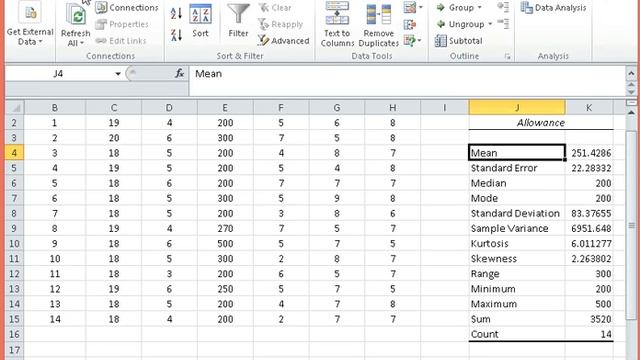Expand the Ungroup dropdown arrow
640x360 pixels.
(x=490, y=24)
